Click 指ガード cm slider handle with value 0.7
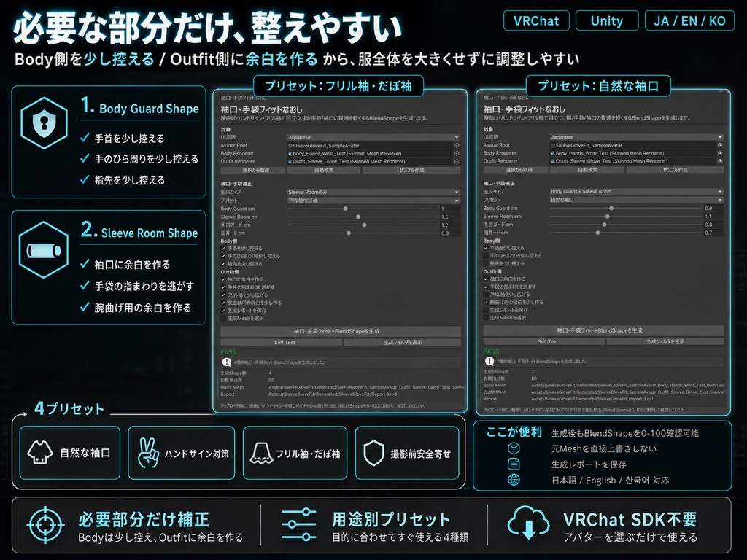This screenshot has width=747, height=560. coord(598,233)
